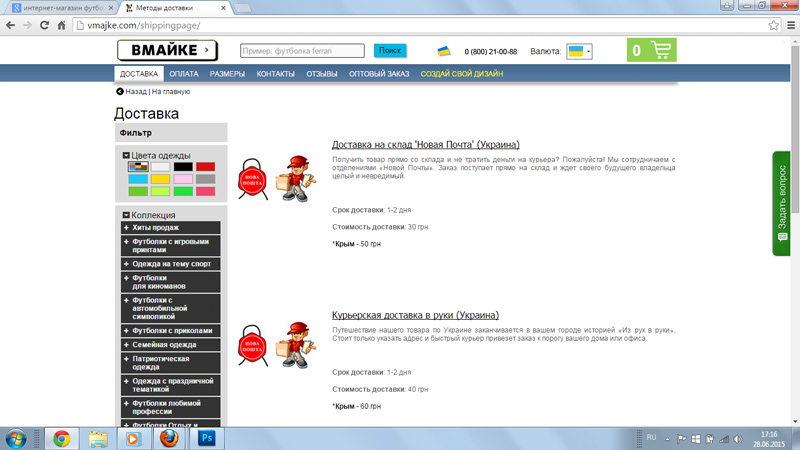This screenshot has width=800, height=450.
Task: Show hidden tray icons arrow
Action: pyautogui.click(x=667, y=439)
